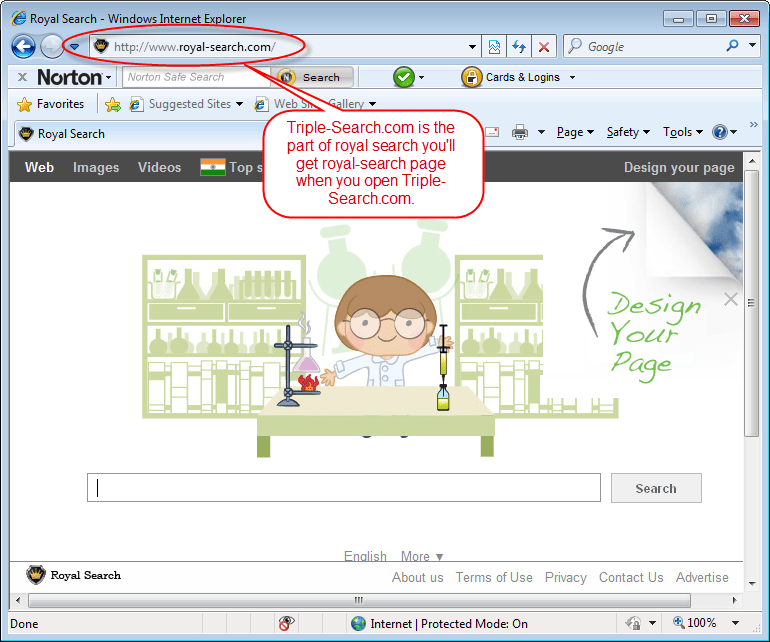Select the Royal Search browser tab
Image resolution: width=770 pixels, height=642 pixels.
(140, 134)
